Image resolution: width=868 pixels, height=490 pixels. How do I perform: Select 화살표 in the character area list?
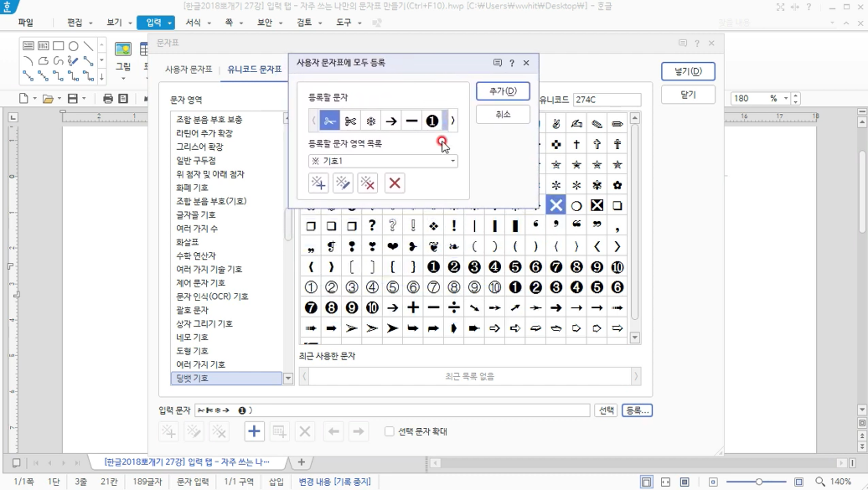click(x=187, y=242)
